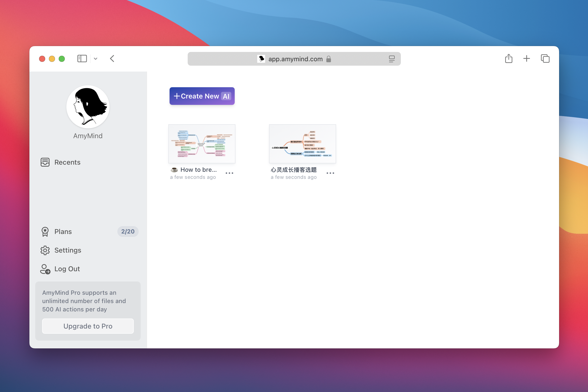Maximize the window with green button
Viewport: 588px width, 392px height.
pyautogui.click(x=62, y=59)
